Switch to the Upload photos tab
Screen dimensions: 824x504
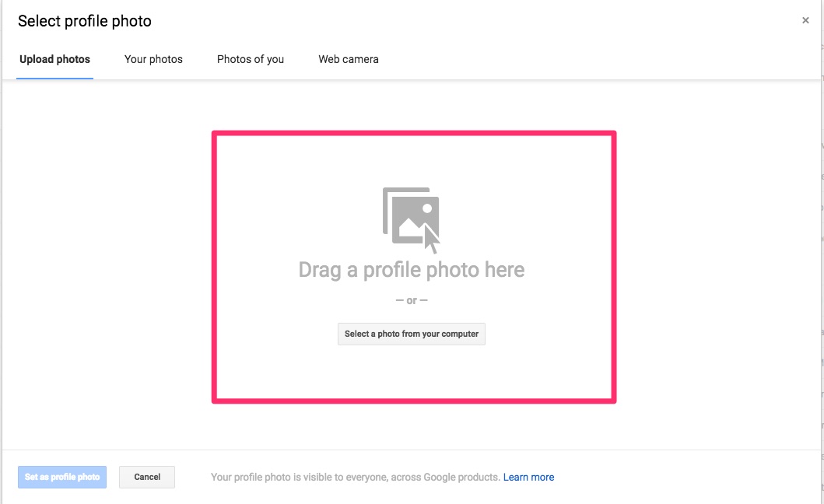tap(54, 59)
